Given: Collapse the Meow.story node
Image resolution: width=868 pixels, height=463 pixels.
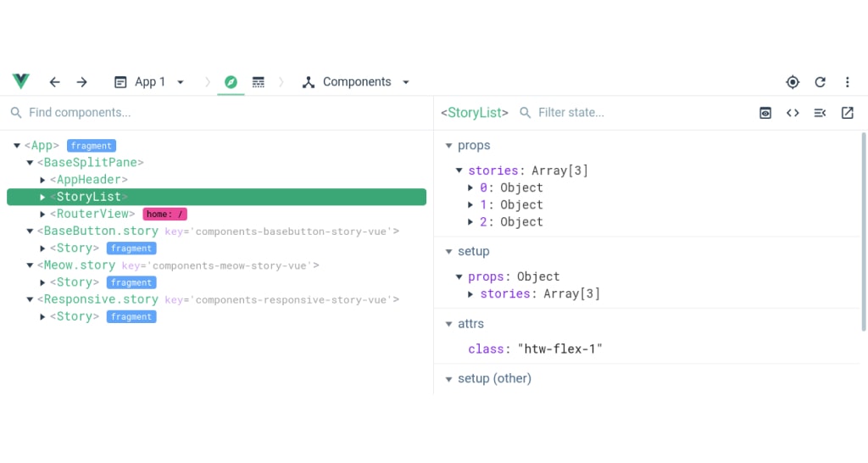Looking at the screenshot, I should (x=30, y=265).
